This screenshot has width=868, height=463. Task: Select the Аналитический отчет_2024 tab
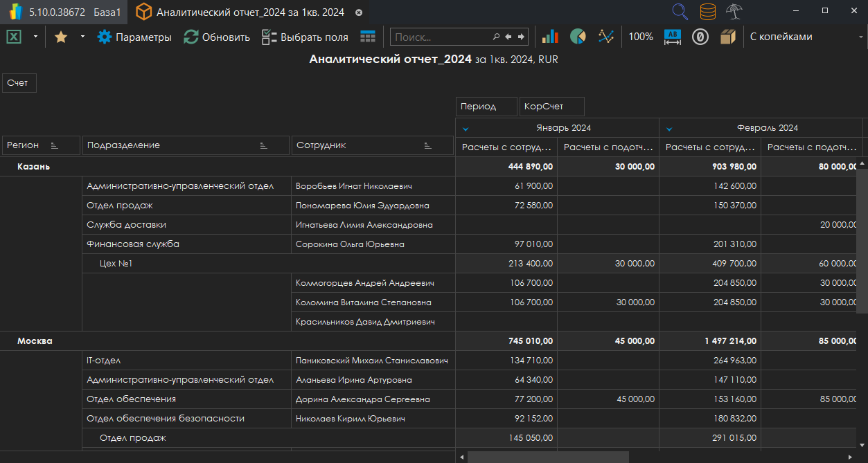(249, 12)
